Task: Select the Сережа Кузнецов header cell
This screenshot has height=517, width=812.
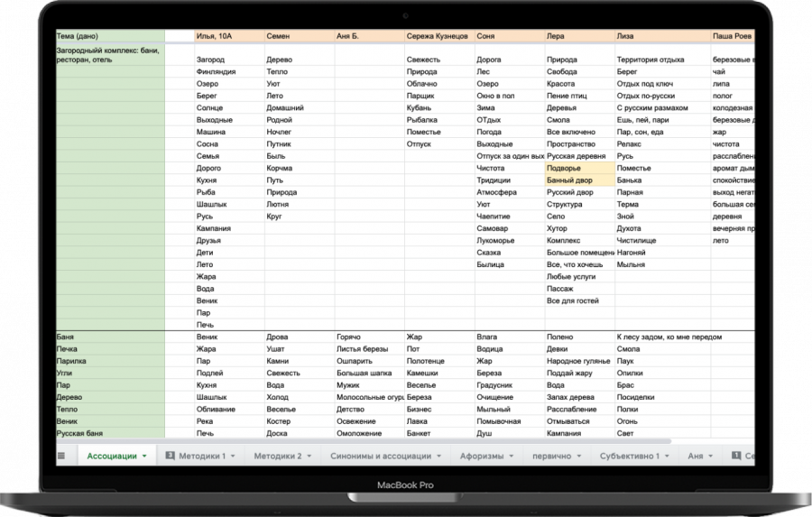Action: (x=439, y=36)
